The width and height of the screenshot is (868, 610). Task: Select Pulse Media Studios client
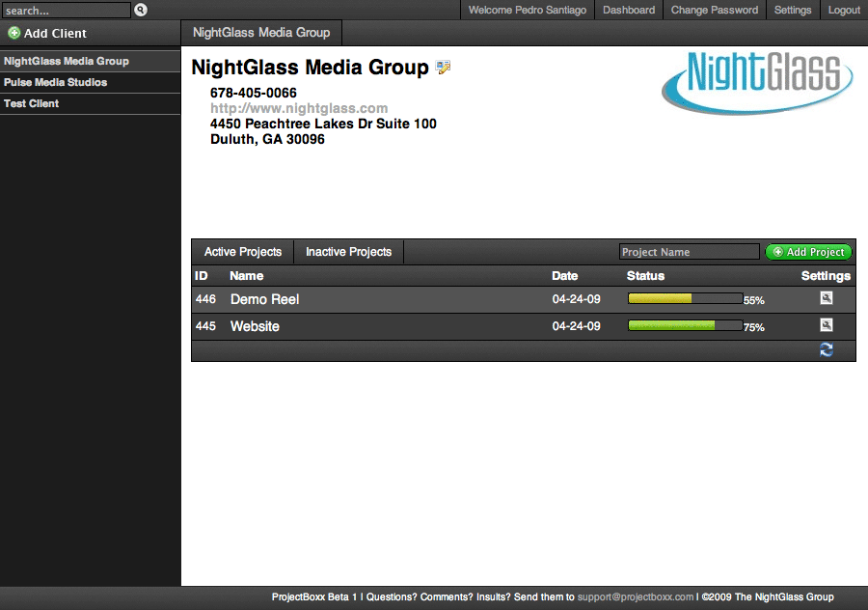pos(90,83)
